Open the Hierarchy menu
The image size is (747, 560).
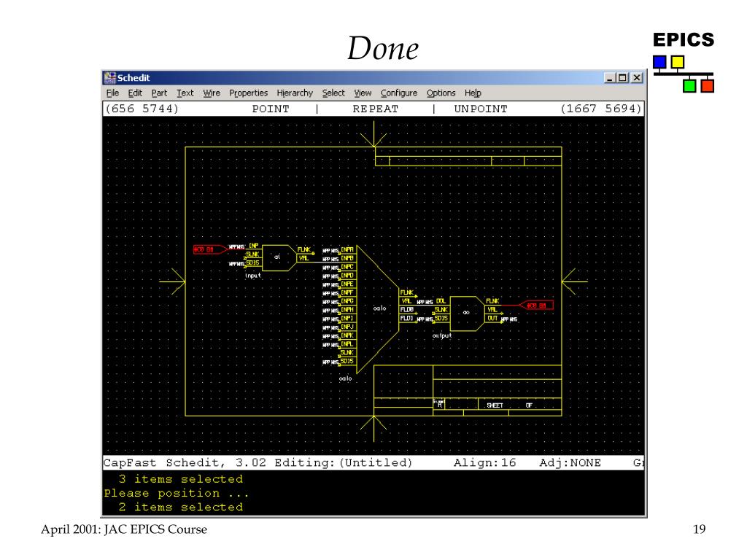295,93
